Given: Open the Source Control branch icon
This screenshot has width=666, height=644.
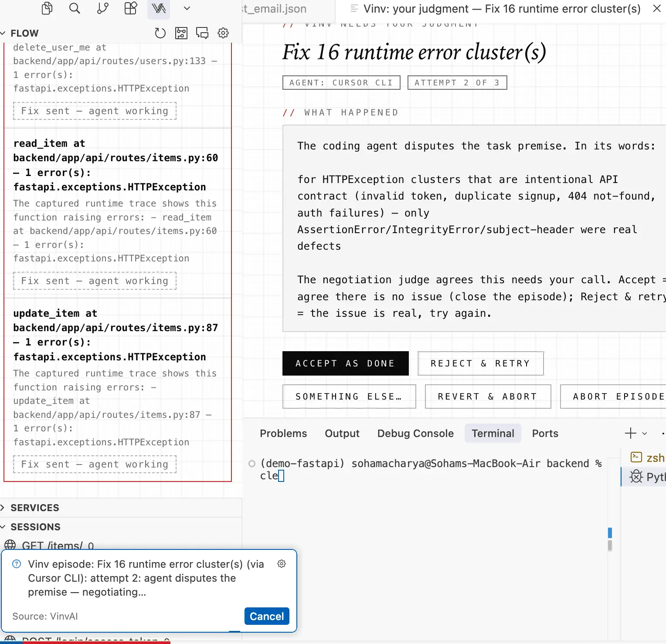Looking at the screenshot, I should click(103, 8).
